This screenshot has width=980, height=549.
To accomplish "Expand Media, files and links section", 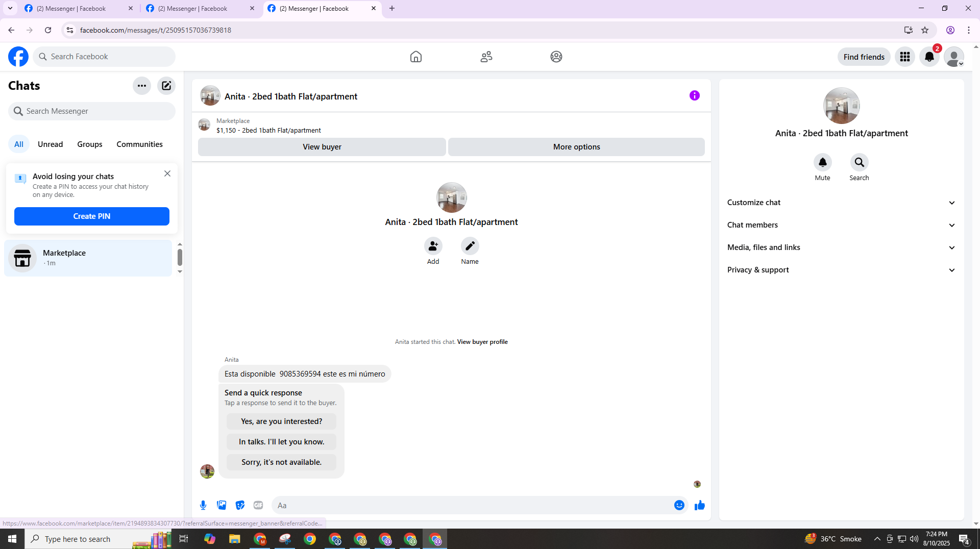I will [x=841, y=247].
